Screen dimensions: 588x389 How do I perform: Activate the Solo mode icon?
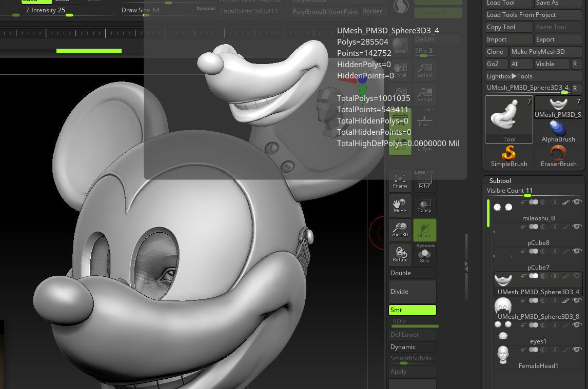[x=424, y=256]
